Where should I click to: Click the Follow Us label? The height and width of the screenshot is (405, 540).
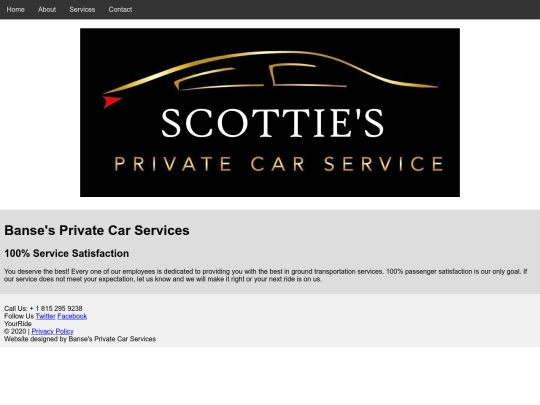point(19,316)
